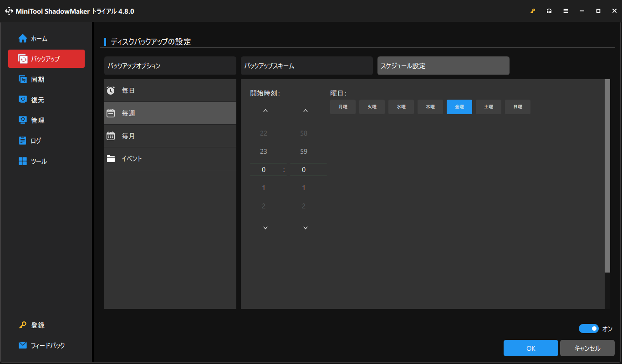The width and height of the screenshot is (622, 364).
Task: Click the hour up chevron
Action: tap(265, 111)
